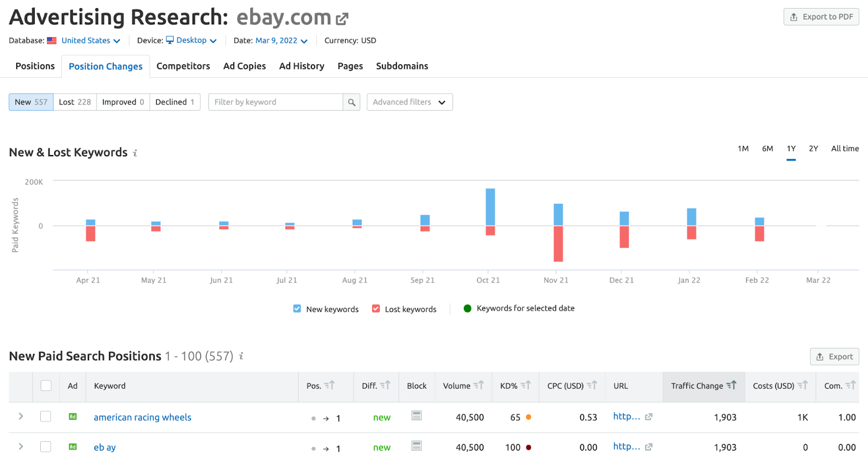868x457 pixels.
Task: Open New Paid Search Positions info icon
Action: [241, 356]
